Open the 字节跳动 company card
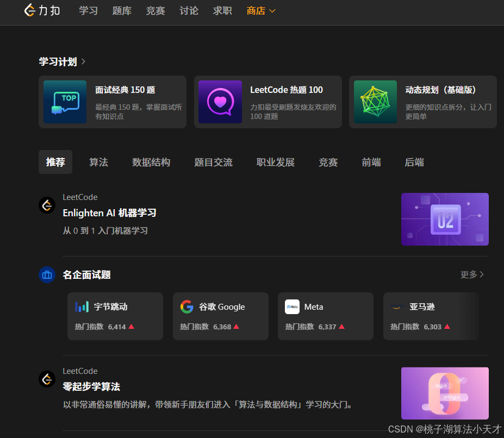 coord(115,316)
